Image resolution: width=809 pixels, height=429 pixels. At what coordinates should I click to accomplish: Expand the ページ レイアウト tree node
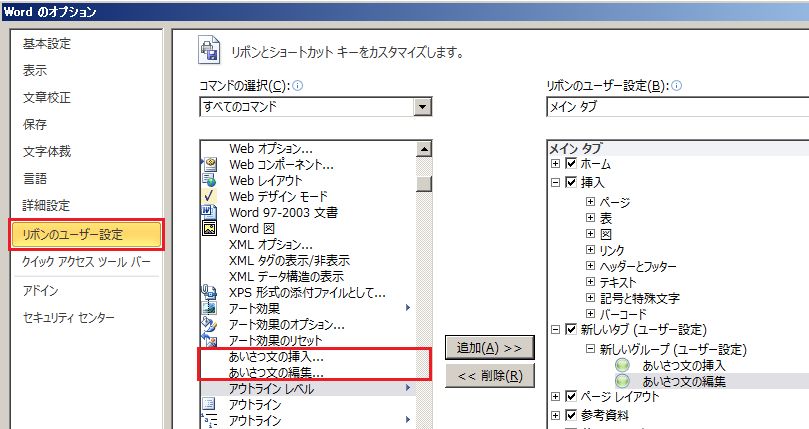tap(555, 396)
